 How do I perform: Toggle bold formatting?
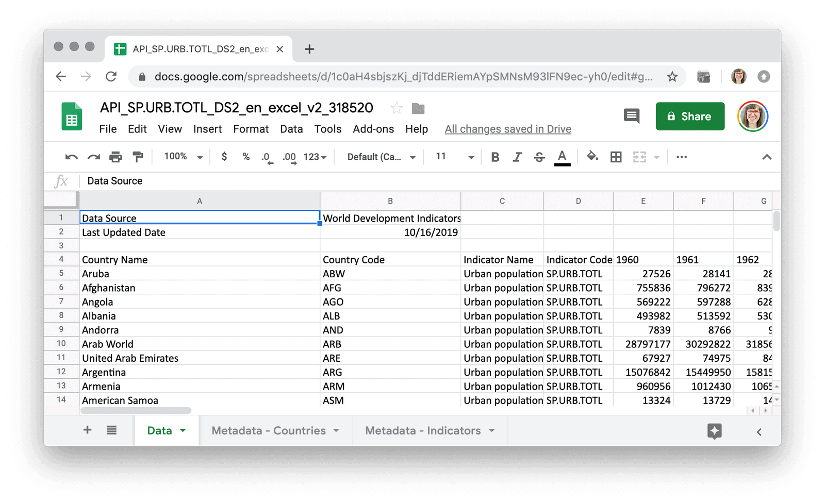click(x=495, y=157)
